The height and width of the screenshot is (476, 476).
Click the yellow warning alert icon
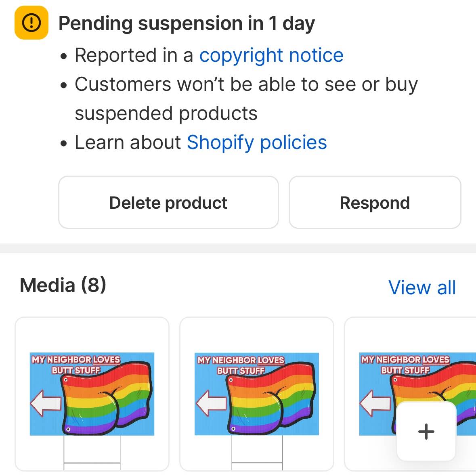tap(31, 23)
